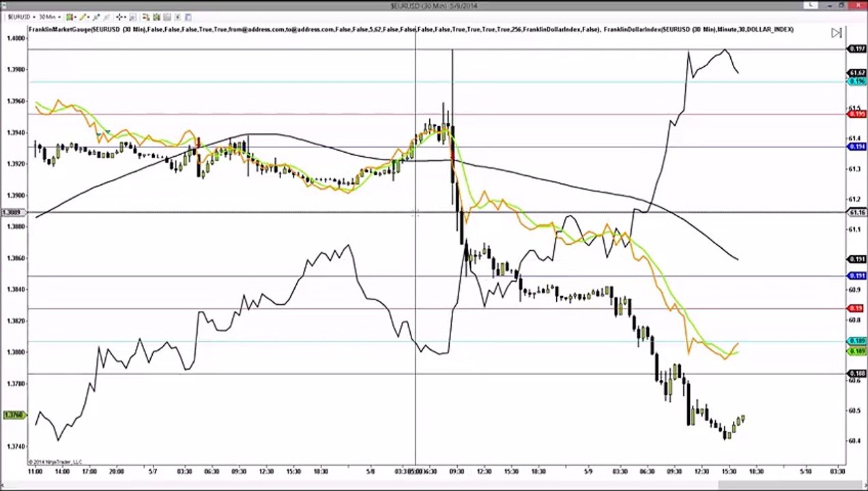Image resolution: width=868 pixels, height=491 pixels.
Task: Select the crosshair cursor icon
Action: (x=119, y=17)
